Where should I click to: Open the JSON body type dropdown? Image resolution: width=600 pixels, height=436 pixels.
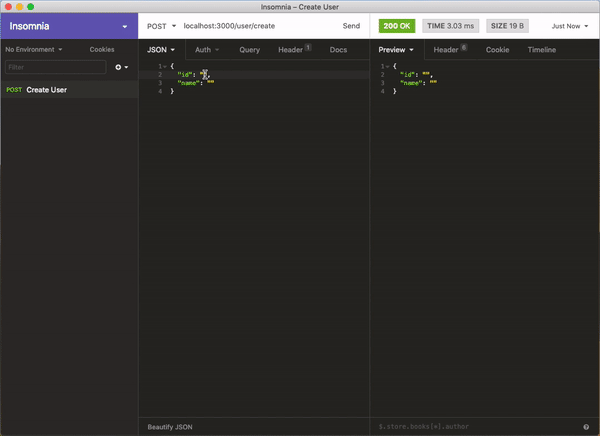pyautogui.click(x=161, y=50)
